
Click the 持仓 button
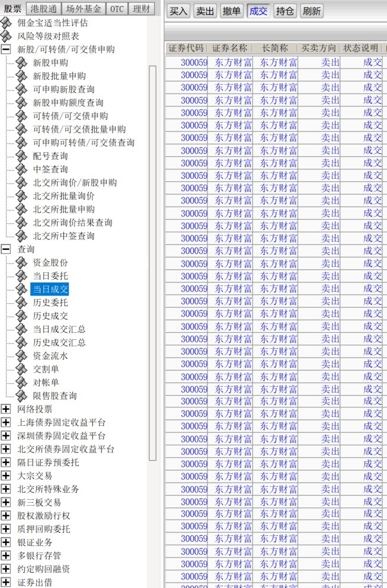pyautogui.click(x=285, y=11)
